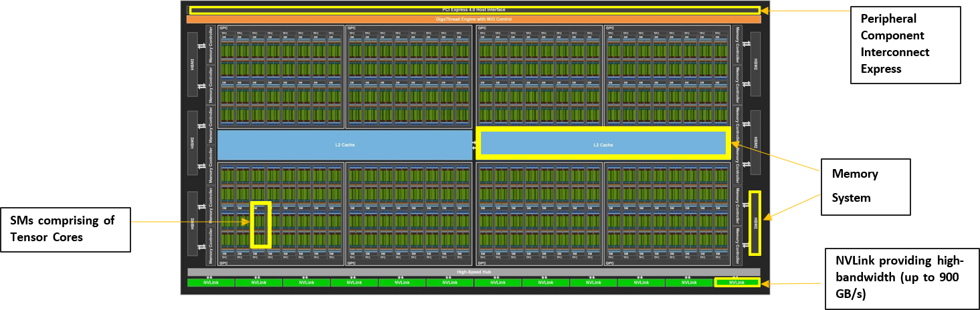980x310 pixels.
Task: Select the top-right HBM2 memory block
Action: [756, 64]
